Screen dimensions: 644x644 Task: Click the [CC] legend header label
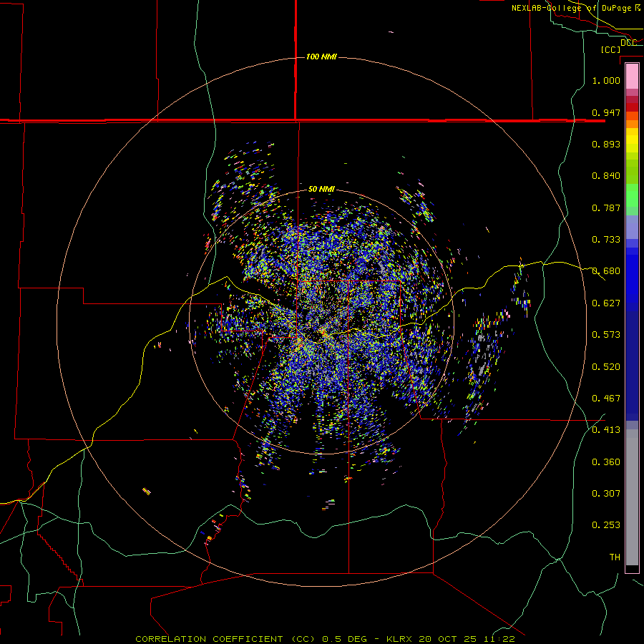[610, 49]
